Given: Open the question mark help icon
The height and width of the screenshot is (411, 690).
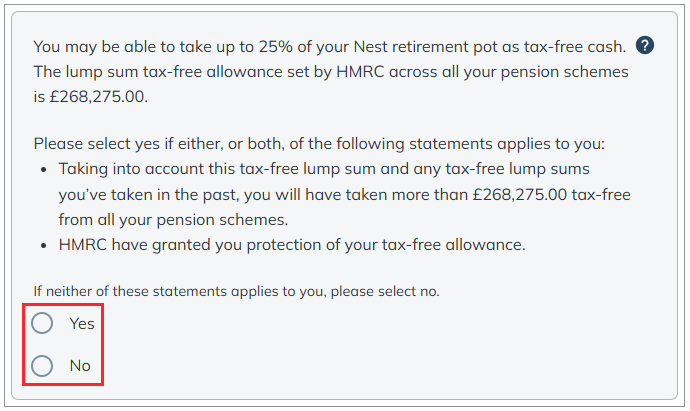Looking at the screenshot, I should click(x=645, y=45).
